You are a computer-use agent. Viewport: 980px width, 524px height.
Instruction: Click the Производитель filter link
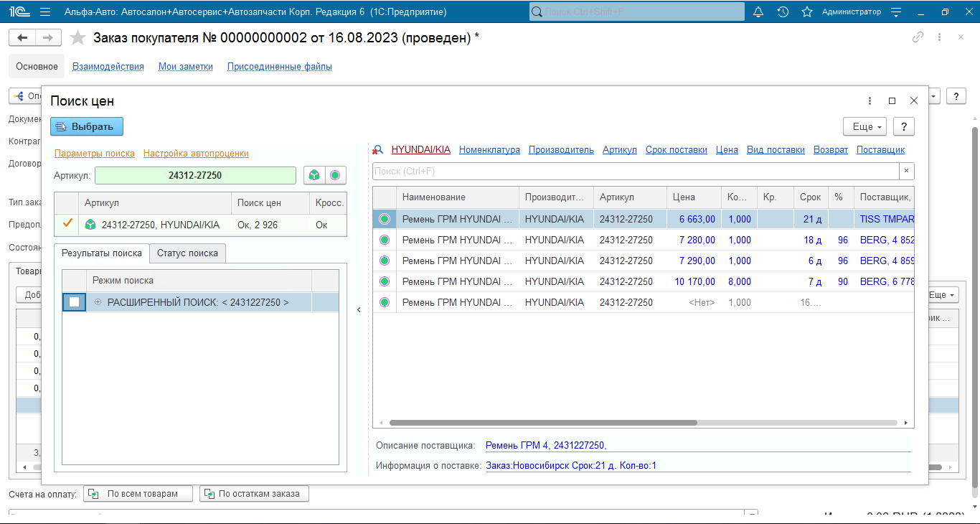pyautogui.click(x=561, y=149)
